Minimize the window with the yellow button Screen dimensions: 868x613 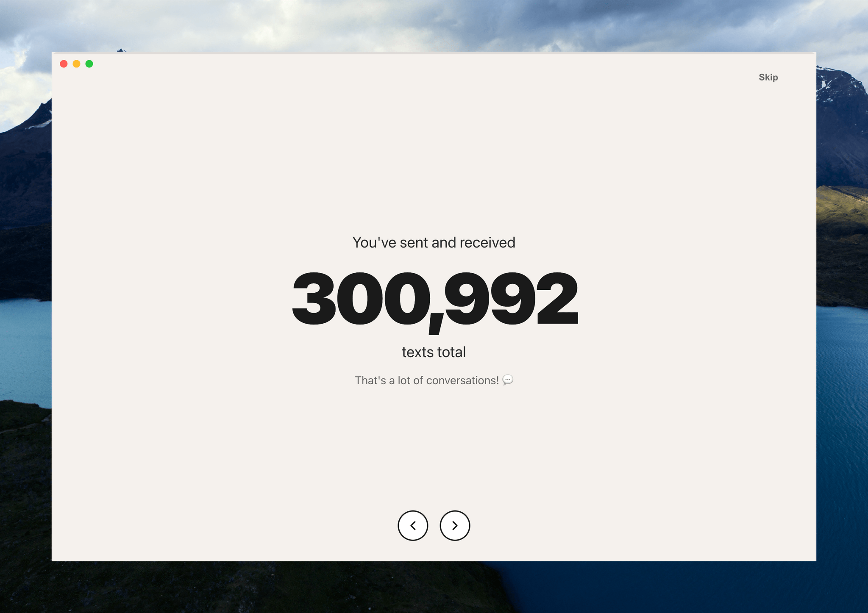pyautogui.click(x=77, y=64)
